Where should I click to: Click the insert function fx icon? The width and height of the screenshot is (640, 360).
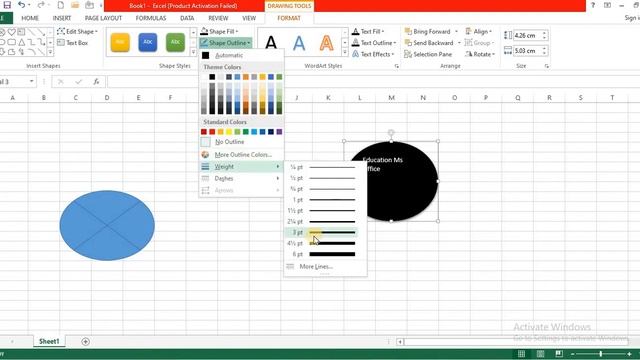(x=96, y=82)
